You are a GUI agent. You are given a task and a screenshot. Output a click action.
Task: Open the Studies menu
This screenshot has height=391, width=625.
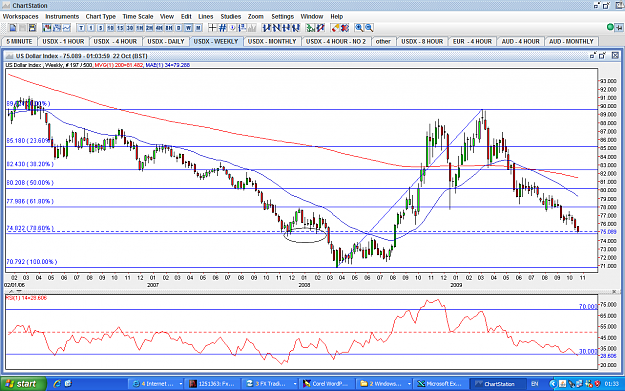(231, 16)
